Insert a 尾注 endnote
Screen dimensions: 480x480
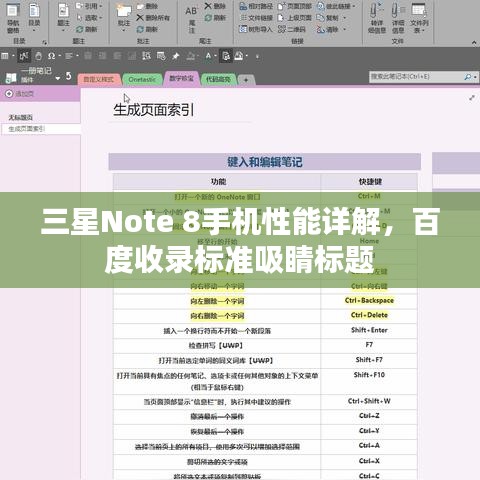(192, 19)
